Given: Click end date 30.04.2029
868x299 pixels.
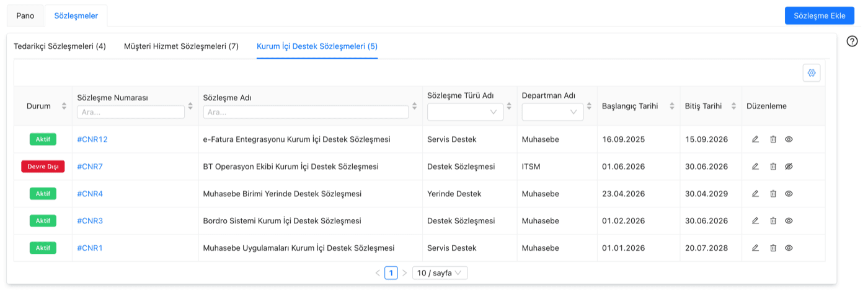Looking at the screenshot, I should (x=706, y=194).
